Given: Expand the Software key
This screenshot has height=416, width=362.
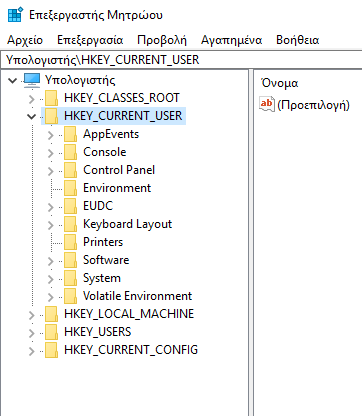Looking at the screenshot, I should coord(51,261).
